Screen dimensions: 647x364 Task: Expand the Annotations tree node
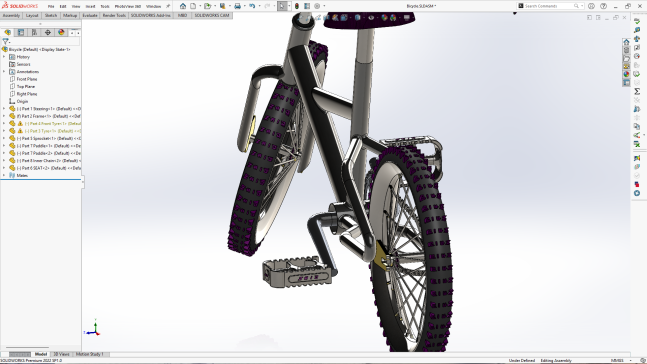(x=4, y=72)
